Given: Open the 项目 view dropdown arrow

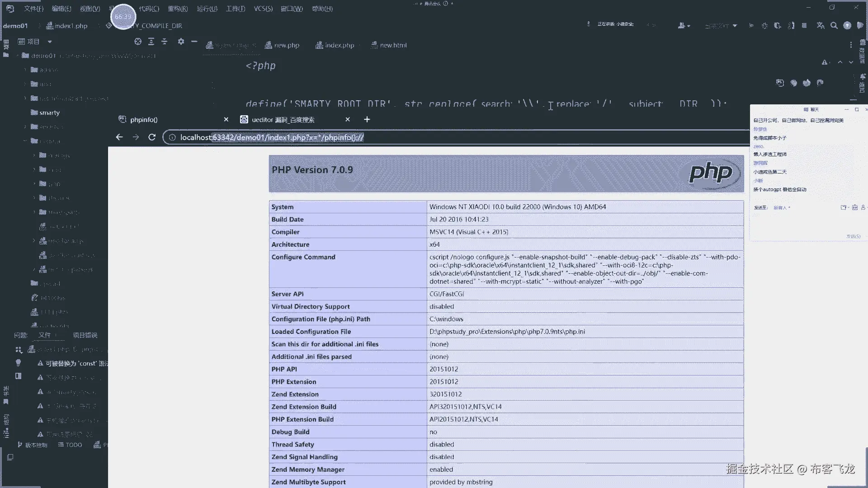Looking at the screenshot, I should coord(50,42).
